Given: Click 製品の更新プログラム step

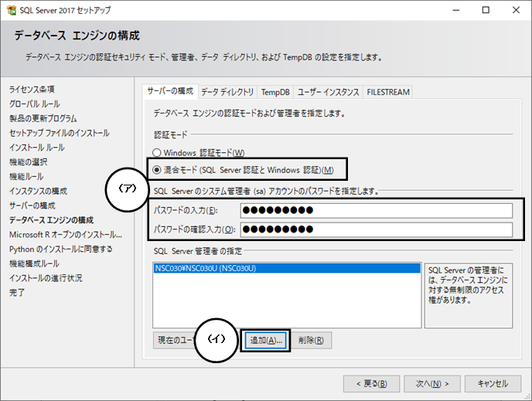Looking at the screenshot, I should coord(43,119).
